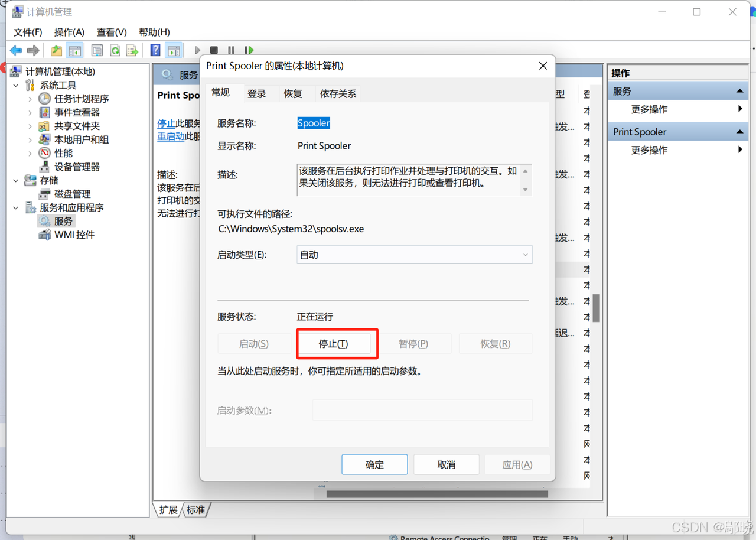756x540 pixels.
Task: Click the Up one level folder icon
Action: point(56,51)
